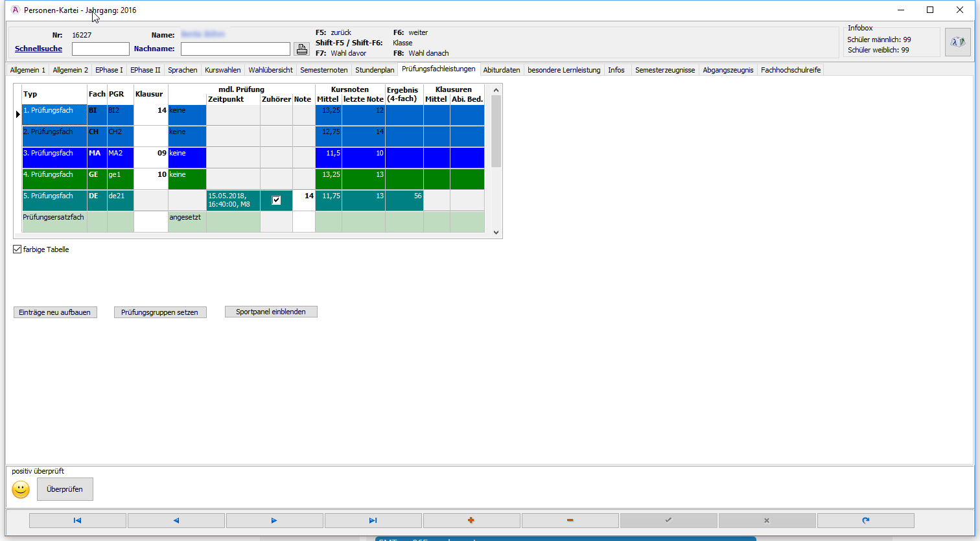This screenshot has width=980, height=541.
Task: Click the Nachname input field
Action: [235, 49]
